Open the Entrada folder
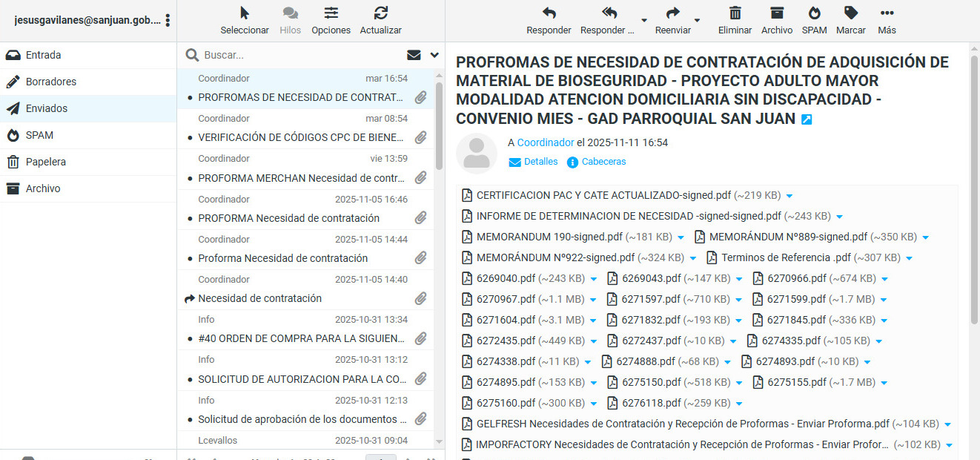Image resolution: width=980 pixels, height=460 pixels. [43, 55]
